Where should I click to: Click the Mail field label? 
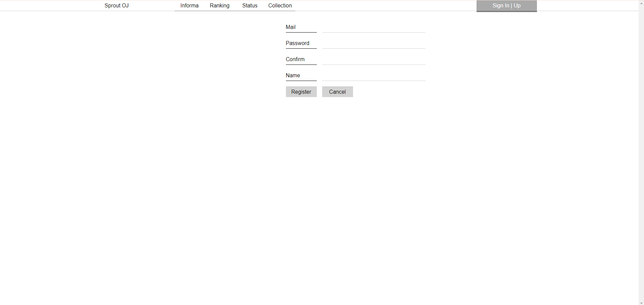(291, 27)
